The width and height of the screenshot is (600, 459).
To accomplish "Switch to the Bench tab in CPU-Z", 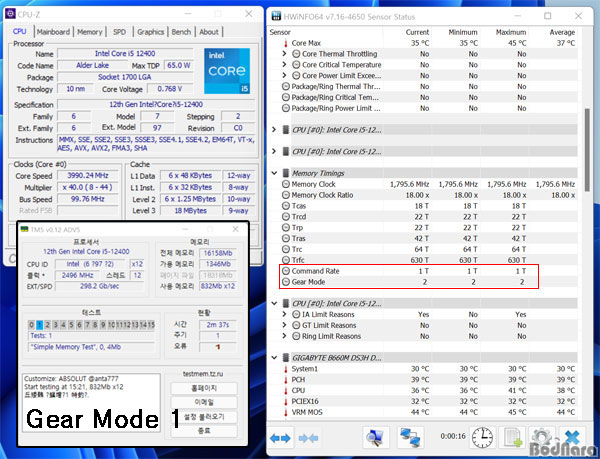I will [181, 32].
